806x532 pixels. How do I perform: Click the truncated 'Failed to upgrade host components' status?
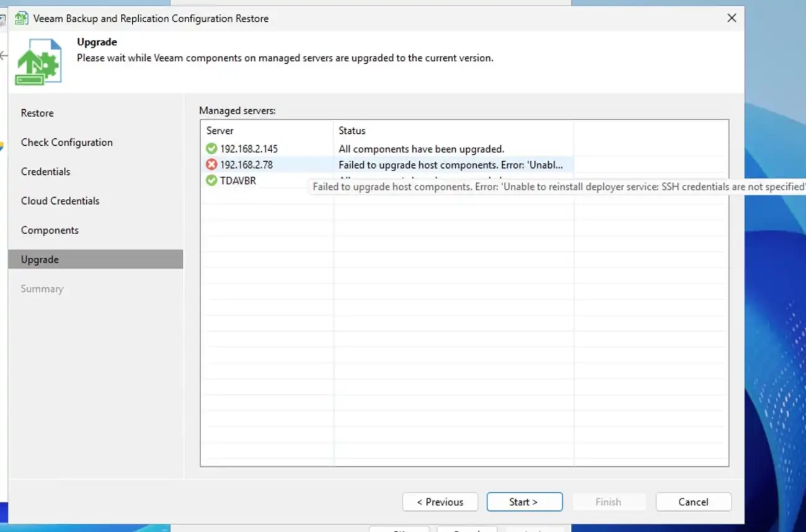451,165
